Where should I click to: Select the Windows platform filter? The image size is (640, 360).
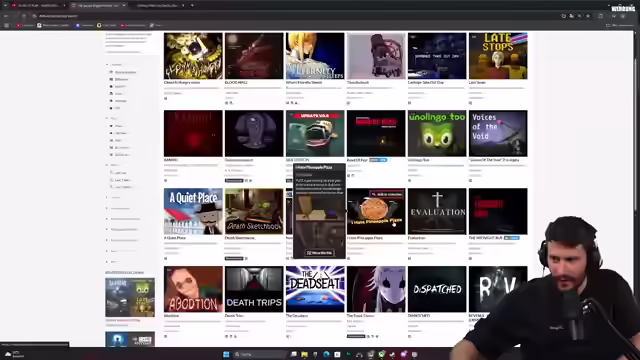click(119, 79)
